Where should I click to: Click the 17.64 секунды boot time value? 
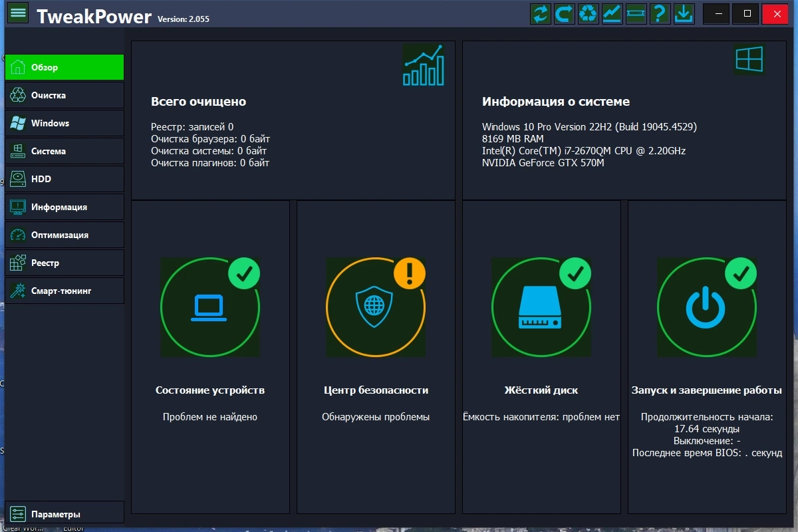pos(707,429)
